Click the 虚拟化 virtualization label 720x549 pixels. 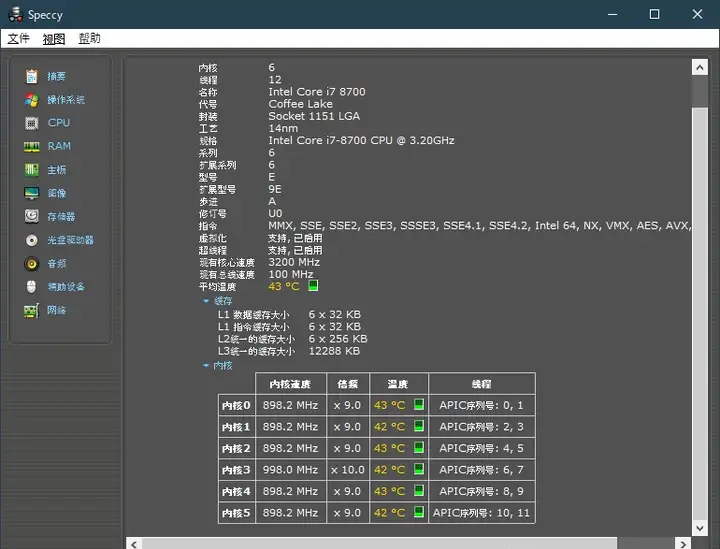213,238
